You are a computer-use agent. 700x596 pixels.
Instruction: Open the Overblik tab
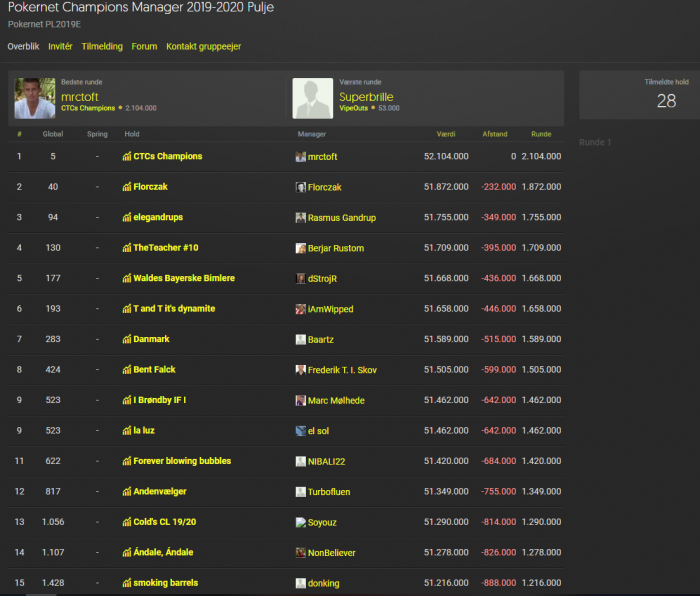tap(23, 46)
